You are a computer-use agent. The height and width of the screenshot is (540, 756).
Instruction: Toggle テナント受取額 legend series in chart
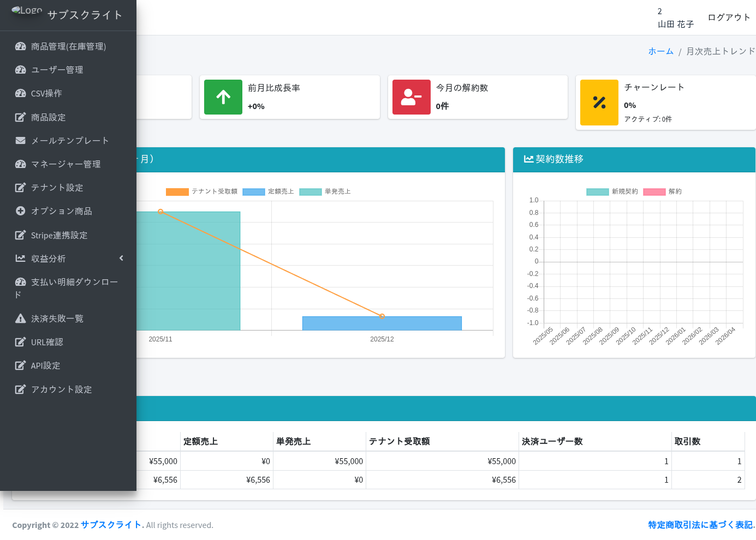(201, 191)
